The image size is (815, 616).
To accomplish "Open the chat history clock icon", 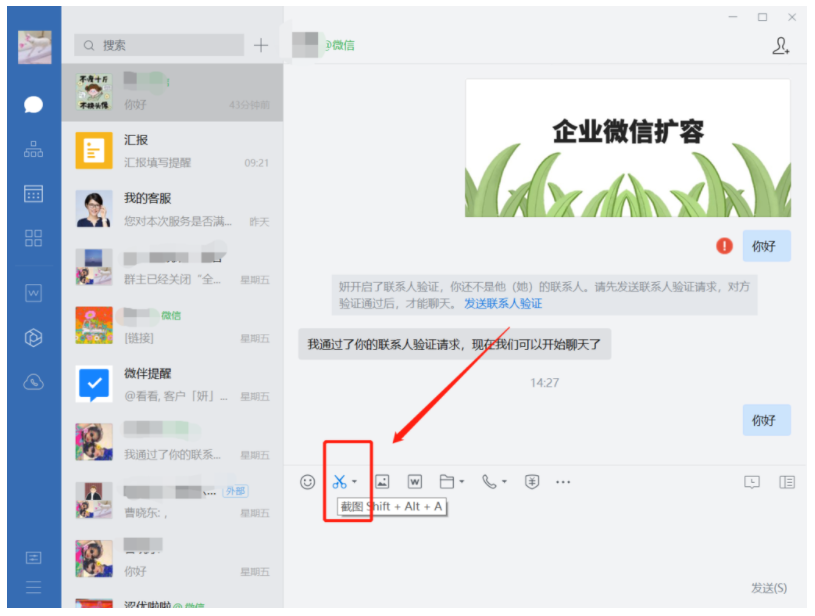I will pyautogui.click(x=752, y=482).
